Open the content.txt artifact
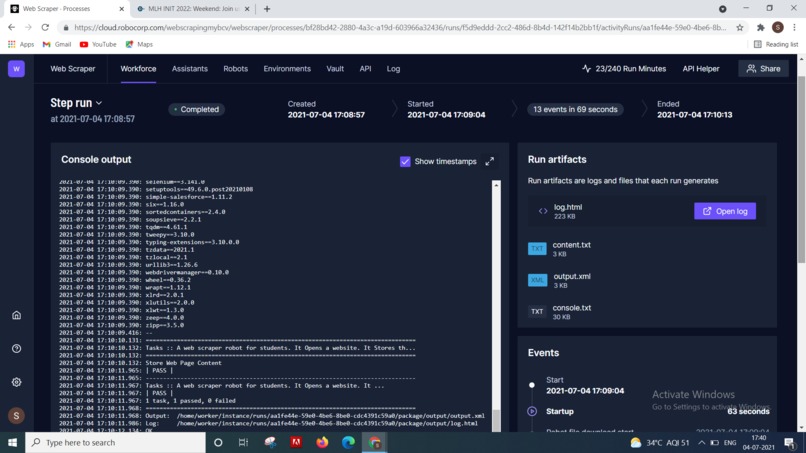This screenshot has width=806, height=453. 572,245
